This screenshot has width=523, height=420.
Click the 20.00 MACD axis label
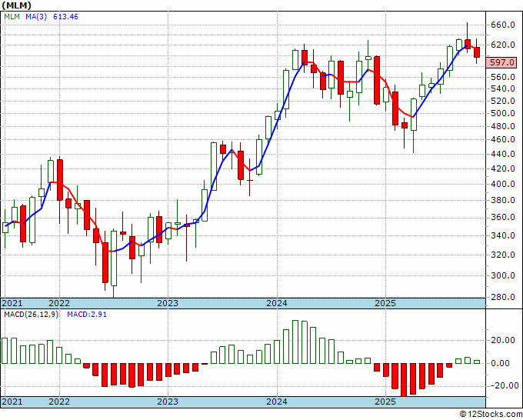(501, 340)
